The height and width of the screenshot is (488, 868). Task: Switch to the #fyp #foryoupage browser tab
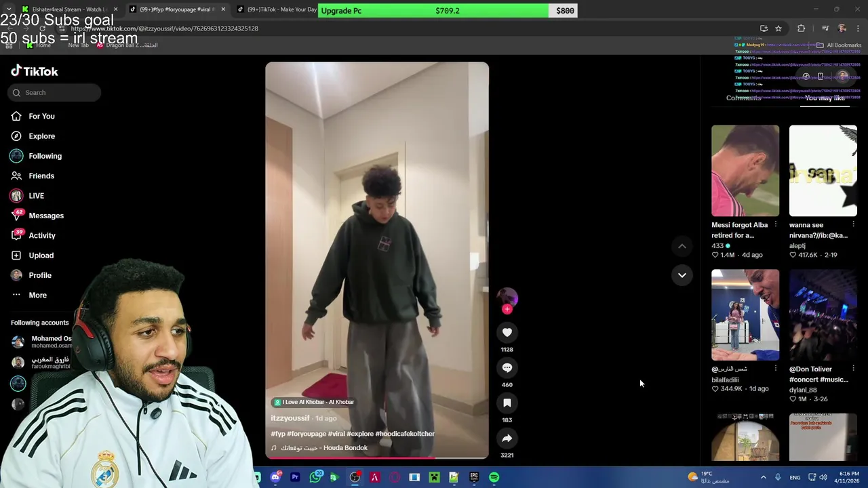click(x=176, y=9)
